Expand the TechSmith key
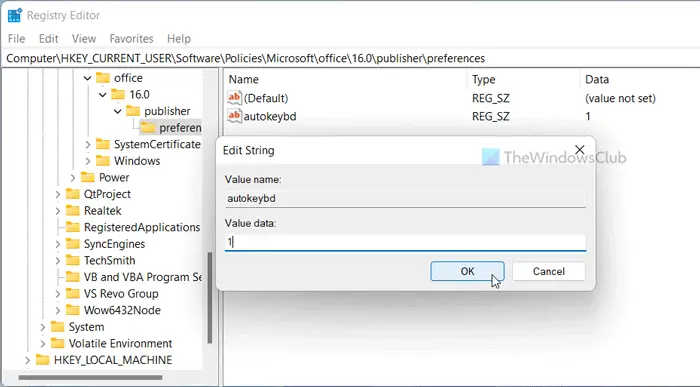This screenshot has width=700, height=387. point(58,261)
